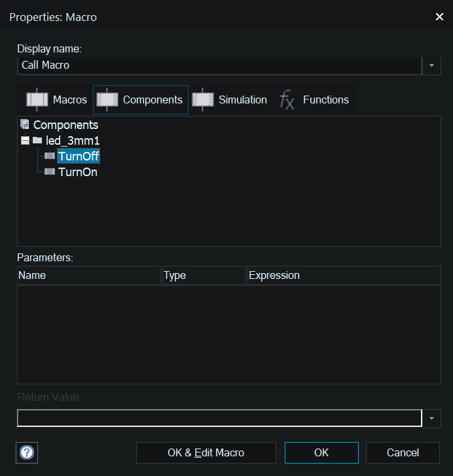Viewport: 453px width, 476px height.
Task: Click the Simulation tab icon
Action: pos(203,100)
